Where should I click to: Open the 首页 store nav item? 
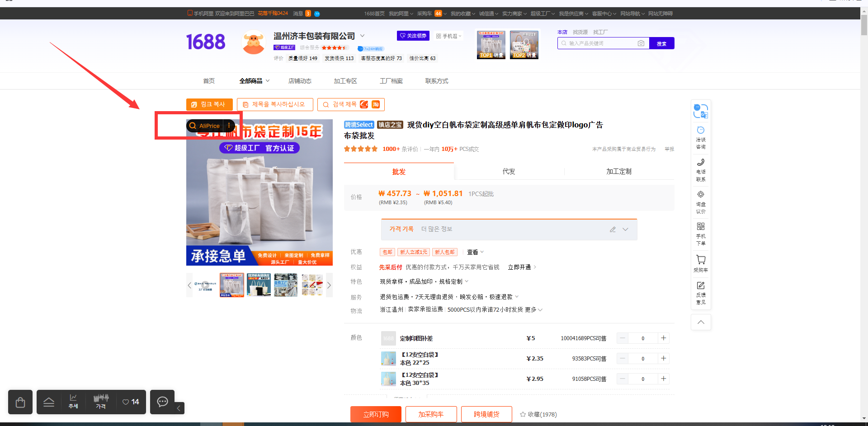tap(209, 81)
